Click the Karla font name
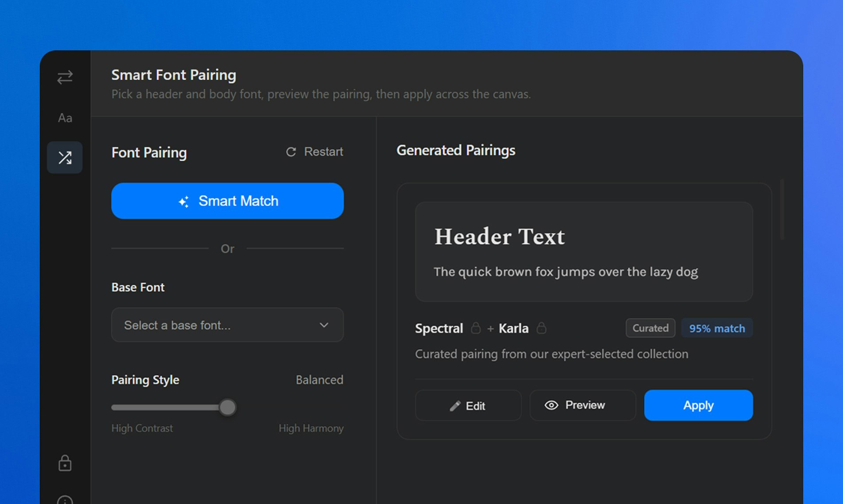The image size is (843, 504). (x=513, y=328)
